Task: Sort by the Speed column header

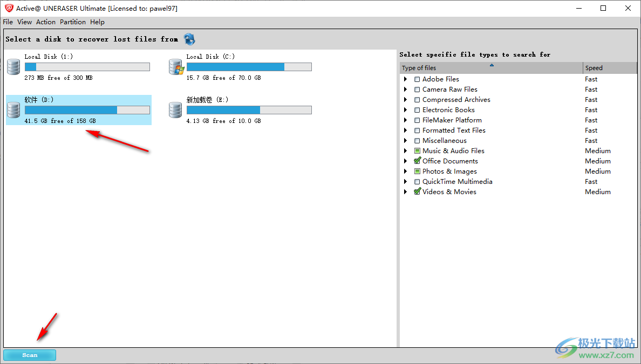Action: (610, 68)
